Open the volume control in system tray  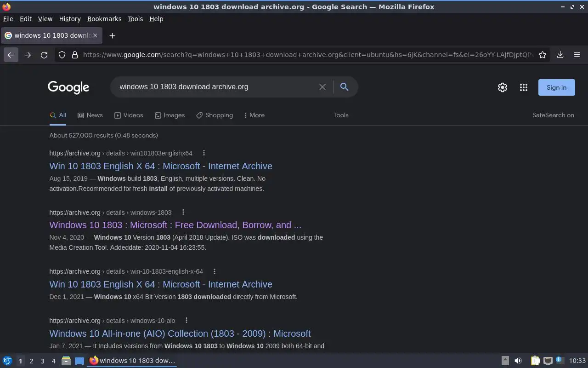tap(518, 361)
